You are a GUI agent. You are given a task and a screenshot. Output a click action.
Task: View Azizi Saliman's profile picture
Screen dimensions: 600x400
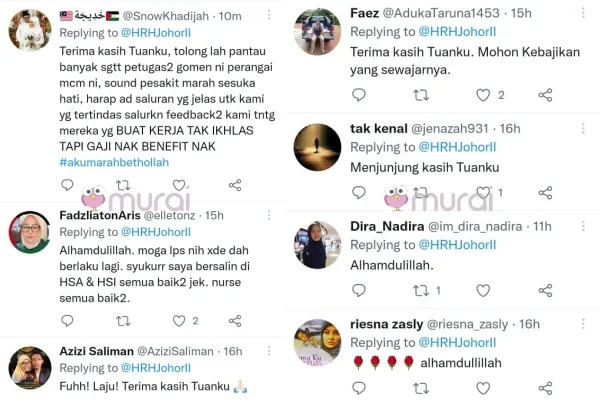coord(30,368)
